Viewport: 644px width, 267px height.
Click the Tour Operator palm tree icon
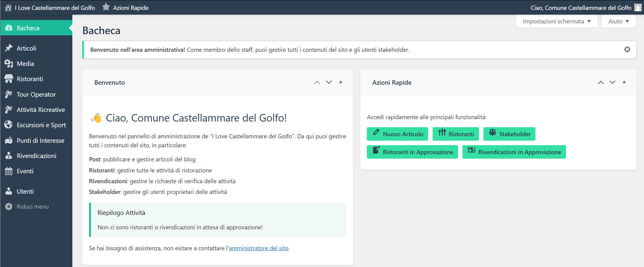click(x=9, y=94)
